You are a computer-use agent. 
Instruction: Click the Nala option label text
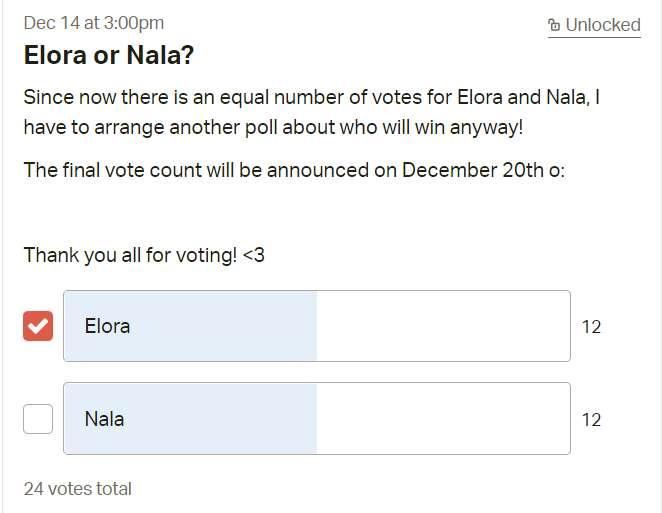pyautogui.click(x=104, y=419)
